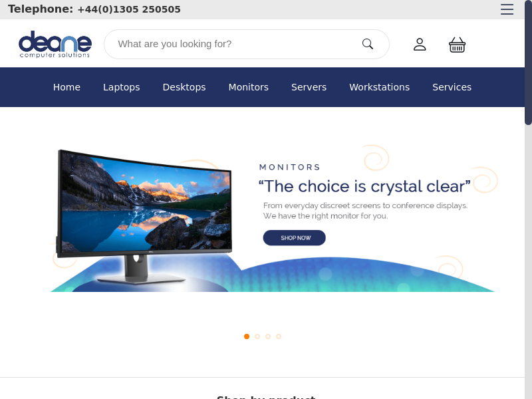Viewport: 532px width, 399px height.
Task: Open the user account icon
Action: click(x=420, y=45)
